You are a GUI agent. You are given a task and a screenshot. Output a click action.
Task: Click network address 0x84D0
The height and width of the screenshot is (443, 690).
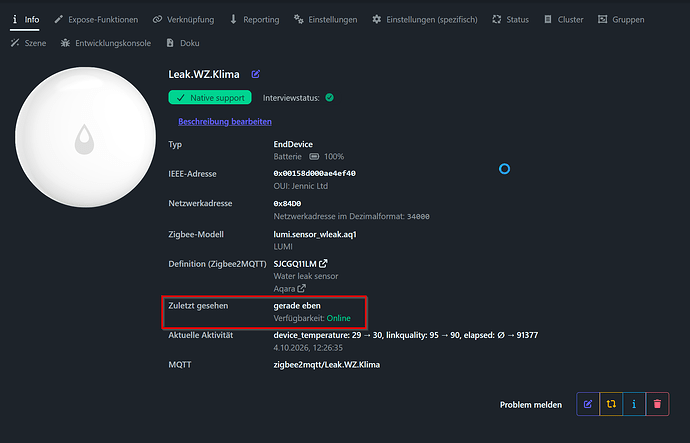coord(287,204)
